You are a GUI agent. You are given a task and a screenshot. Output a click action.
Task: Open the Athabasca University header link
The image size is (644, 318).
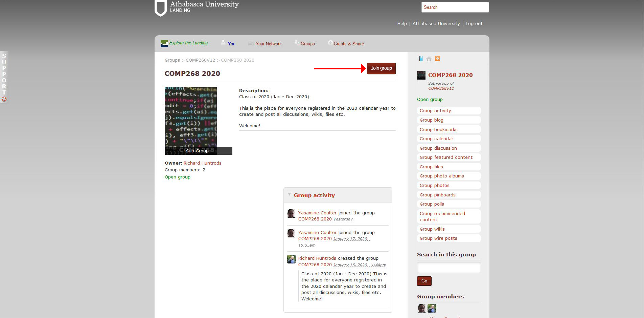[436, 24]
